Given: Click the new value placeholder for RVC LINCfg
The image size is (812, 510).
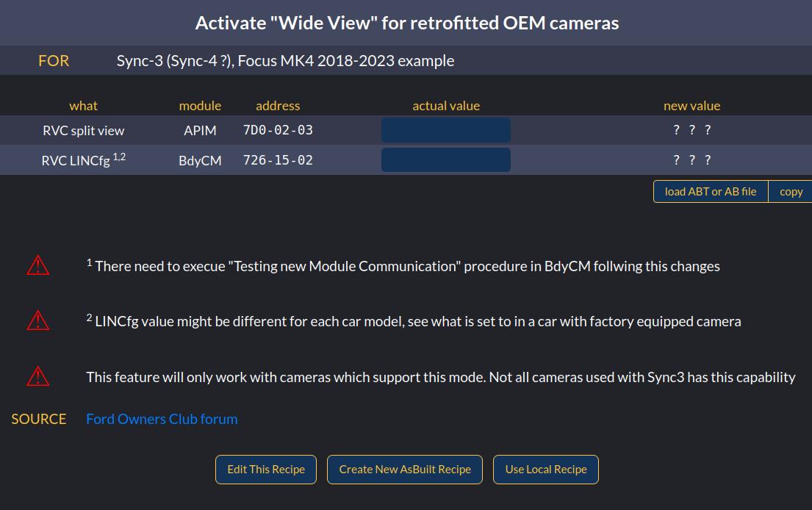Looking at the screenshot, I should (692, 160).
